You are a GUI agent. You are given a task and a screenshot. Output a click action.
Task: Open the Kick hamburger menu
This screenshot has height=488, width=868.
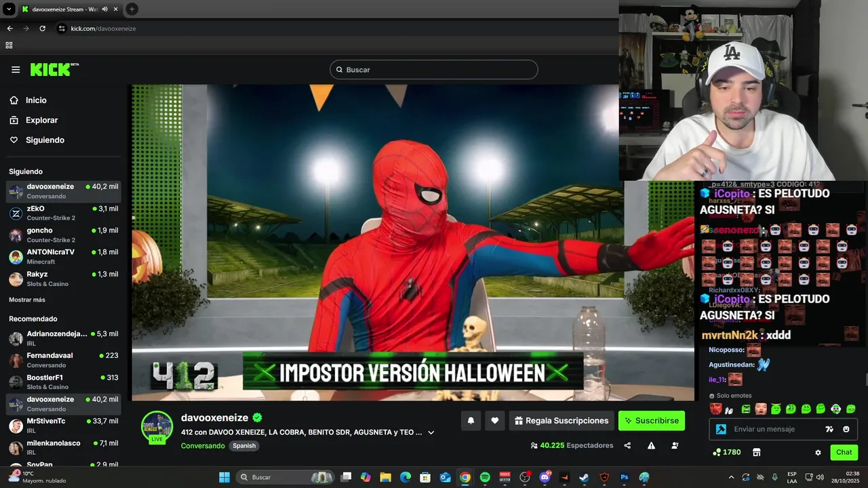(16, 70)
